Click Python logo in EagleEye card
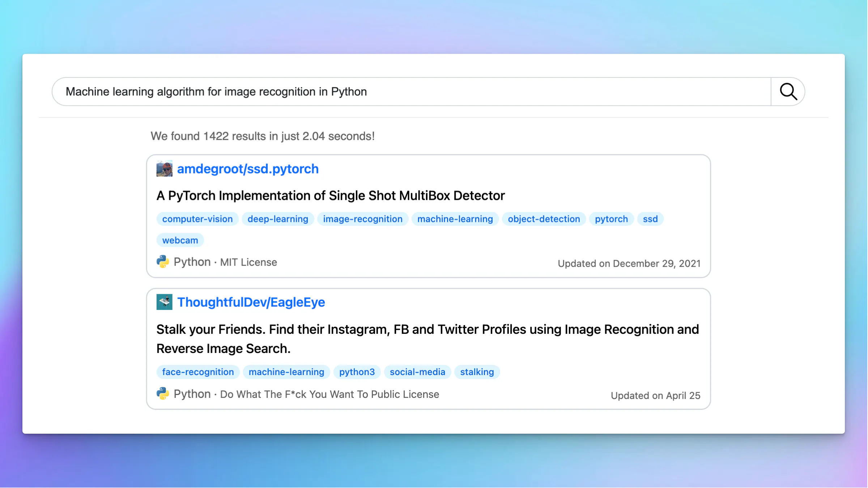The width and height of the screenshot is (868, 488). (x=163, y=394)
